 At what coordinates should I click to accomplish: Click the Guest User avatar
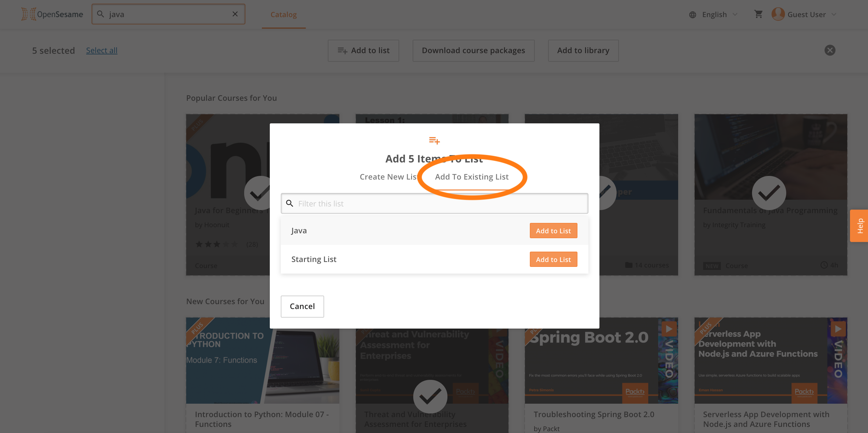point(778,14)
